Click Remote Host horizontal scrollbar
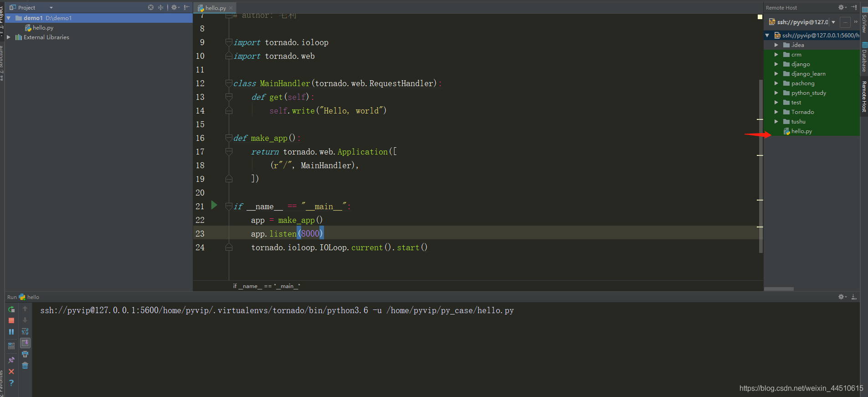The width and height of the screenshot is (868, 397). pyautogui.click(x=779, y=289)
